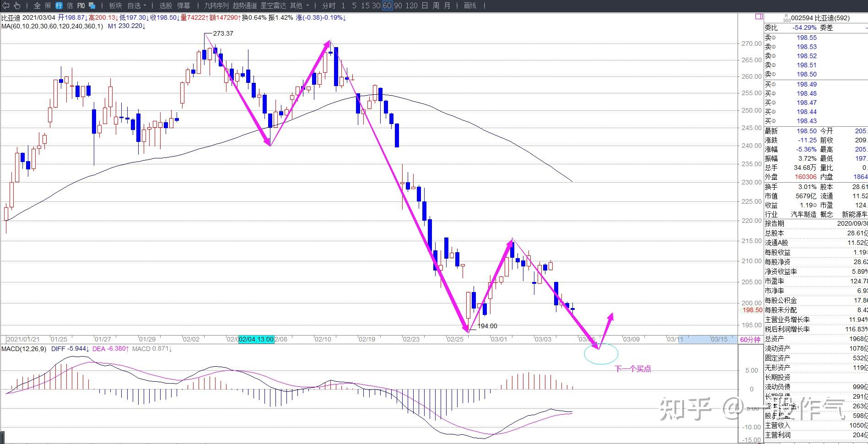This screenshot has width=868, height=444.
Task: Expand the 其他 indicators dropdown
Action: [x=307, y=6]
